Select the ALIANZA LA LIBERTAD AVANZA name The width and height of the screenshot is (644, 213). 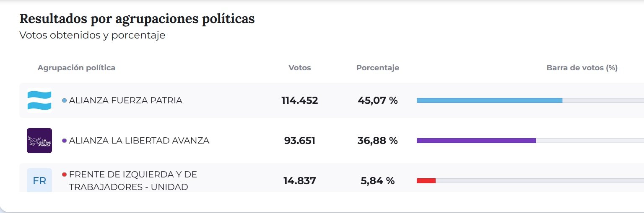point(139,141)
